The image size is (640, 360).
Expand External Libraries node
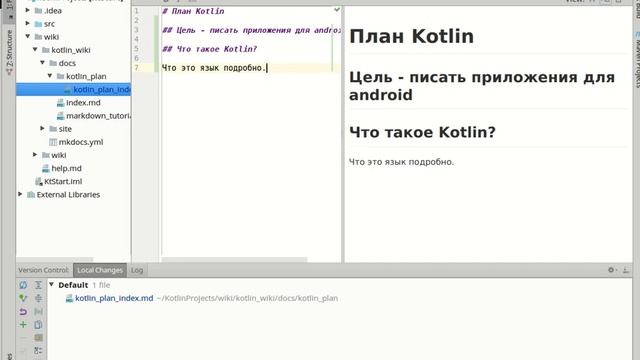coord(20,194)
